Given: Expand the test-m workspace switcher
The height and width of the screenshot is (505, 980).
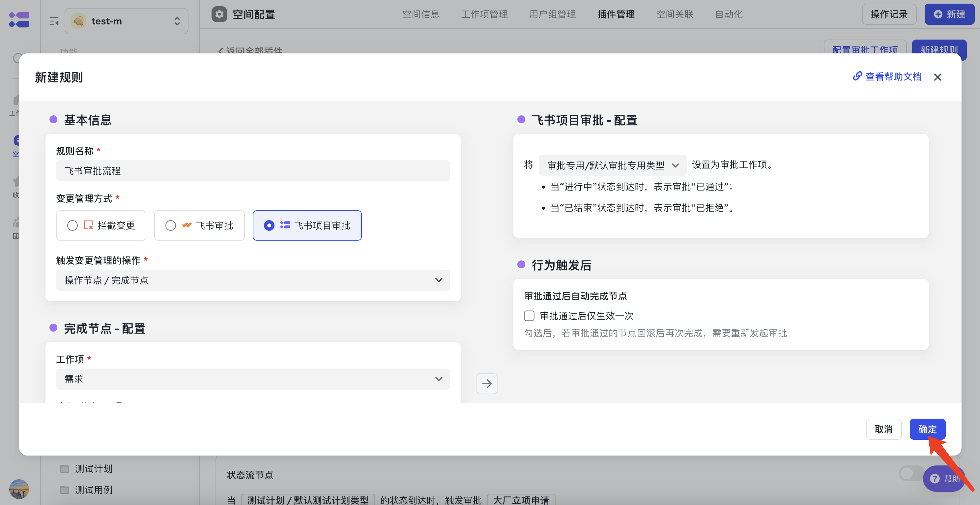Looking at the screenshot, I should click(x=127, y=21).
